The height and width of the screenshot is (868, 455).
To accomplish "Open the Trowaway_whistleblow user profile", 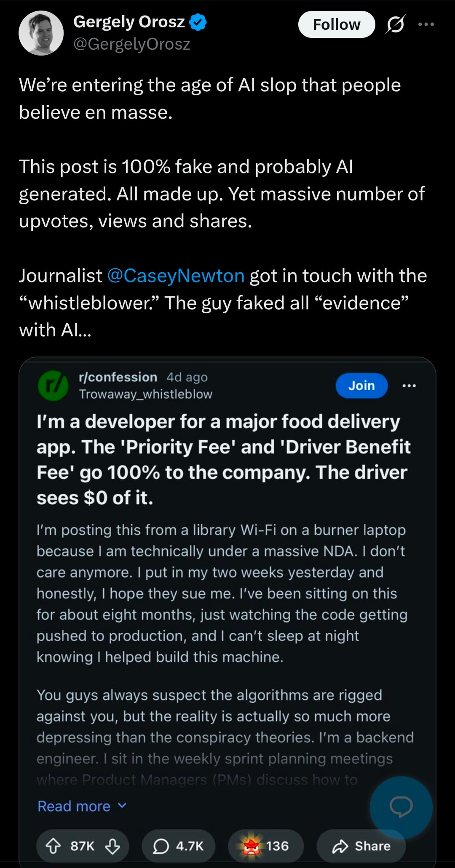I will pyautogui.click(x=145, y=394).
